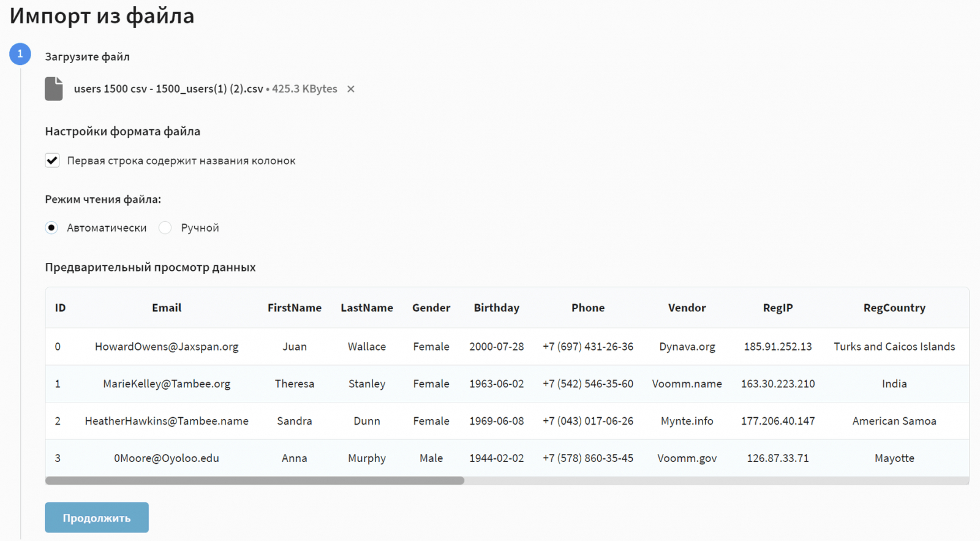The height and width of the screenshot is (541, 980).
Task: Click the 0Moore@Oyoloo.edu email cell
Action: click(x=167, y=458)
